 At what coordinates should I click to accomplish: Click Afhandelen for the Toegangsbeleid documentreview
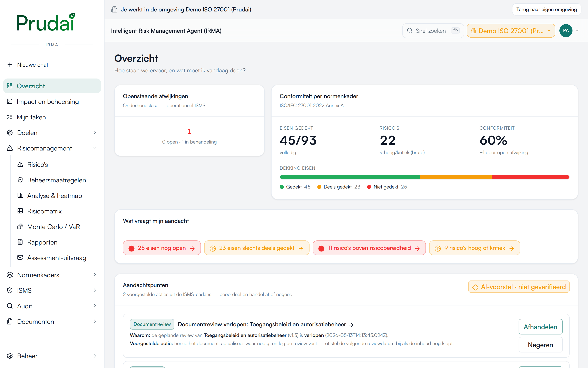click(x=540, y=327)
